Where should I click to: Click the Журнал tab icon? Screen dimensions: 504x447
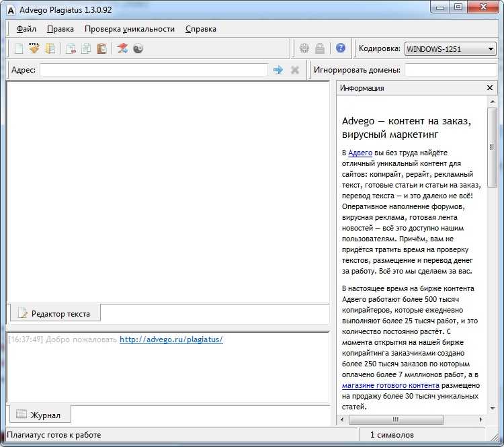tap(22, 414)
